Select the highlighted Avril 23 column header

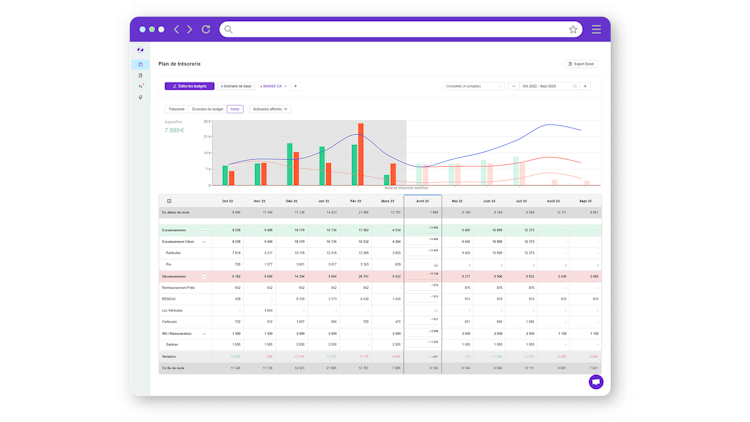click(422, 201)
